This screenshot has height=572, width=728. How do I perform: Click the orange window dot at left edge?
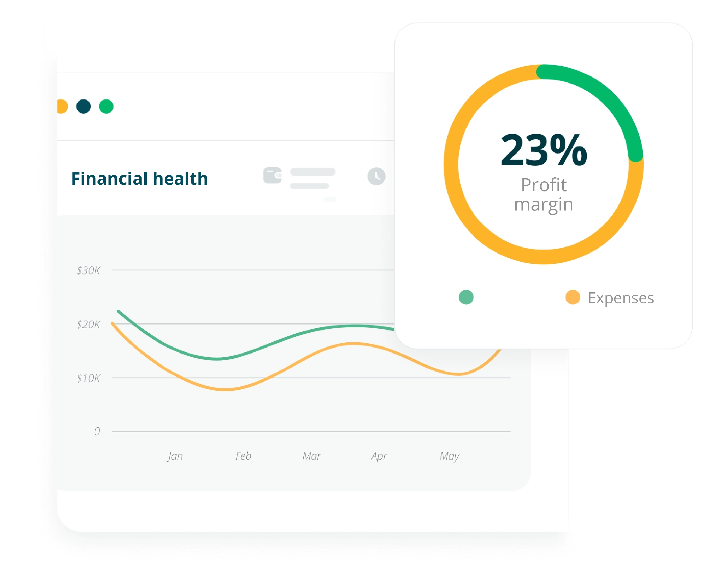[62, 107]
